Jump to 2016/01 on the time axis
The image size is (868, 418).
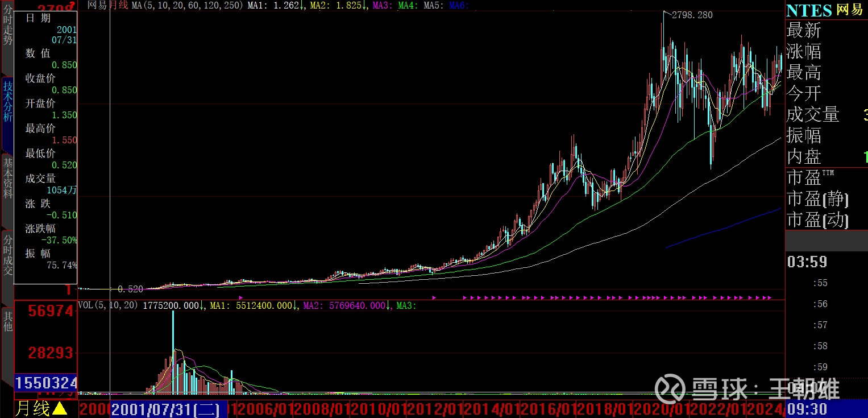click(x=549, y=409)
